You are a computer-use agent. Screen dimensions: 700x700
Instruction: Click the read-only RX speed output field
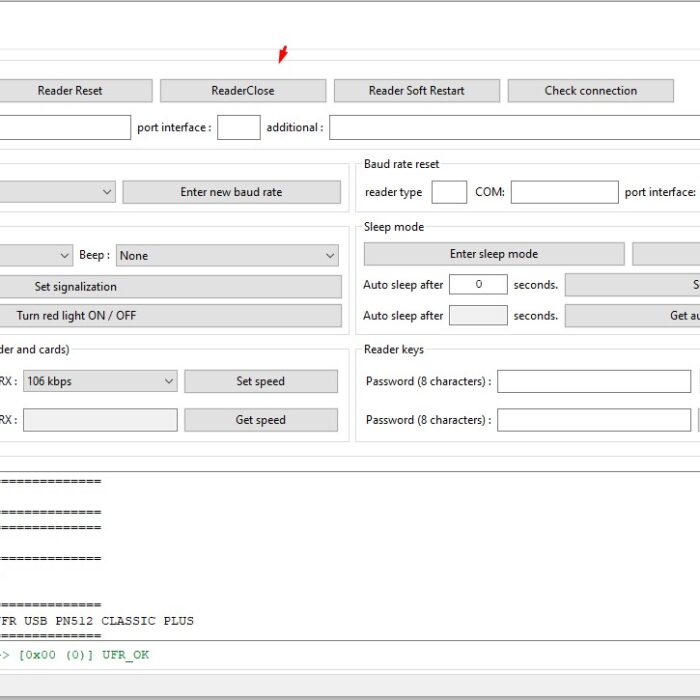[x=100, y=420]
